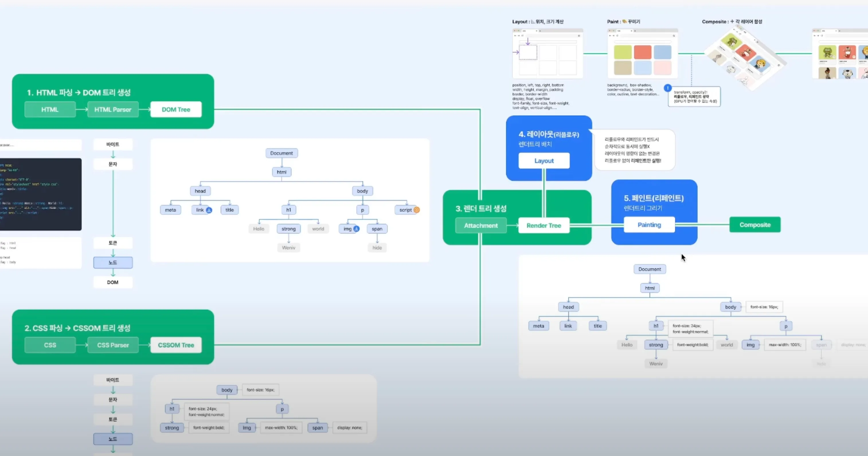Click the blue exclamation info icon
Viewport: 868px width, 456px height.
click(x=668, y=88)
